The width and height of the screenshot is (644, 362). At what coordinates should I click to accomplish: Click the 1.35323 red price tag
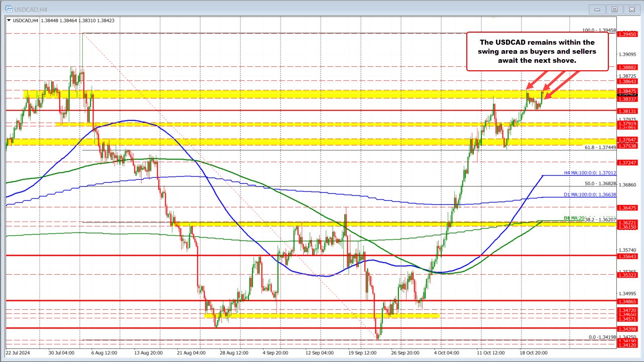click(627, 275)
